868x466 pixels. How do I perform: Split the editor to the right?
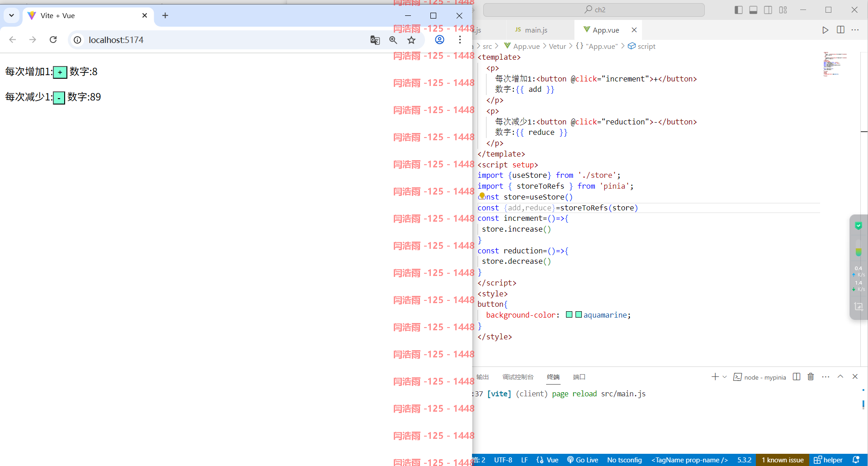click(x=840, y=30)
